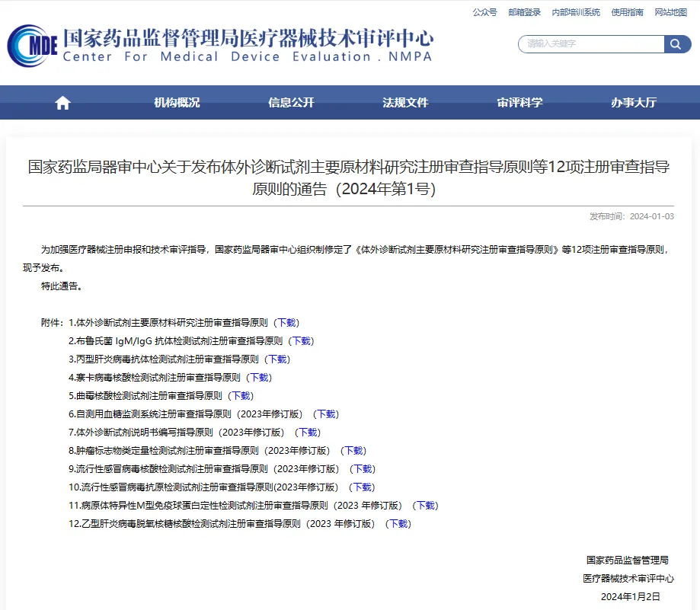Open the 公众号 link
This screenshot has height=610, width=700.
tap(485, 12)
